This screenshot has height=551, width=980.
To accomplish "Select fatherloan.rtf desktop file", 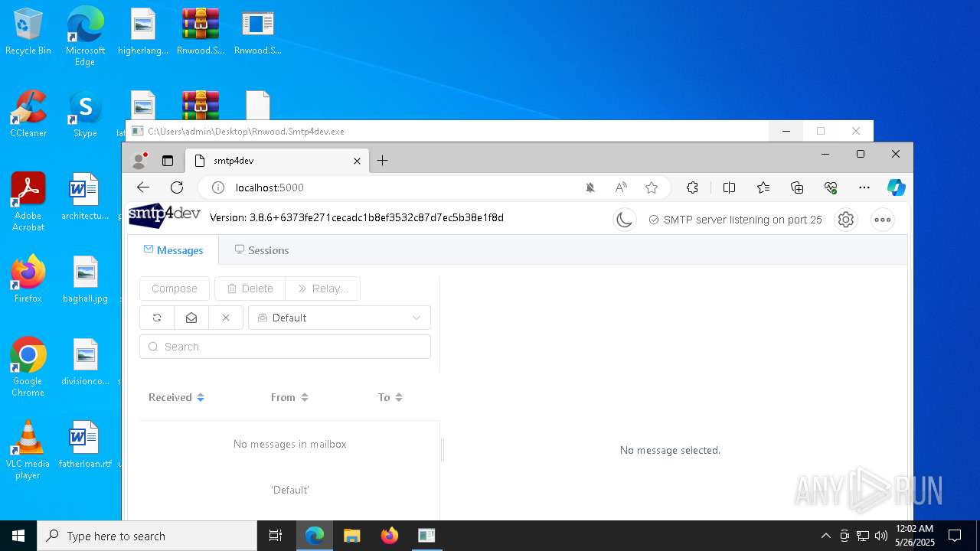I will (85, 445).
